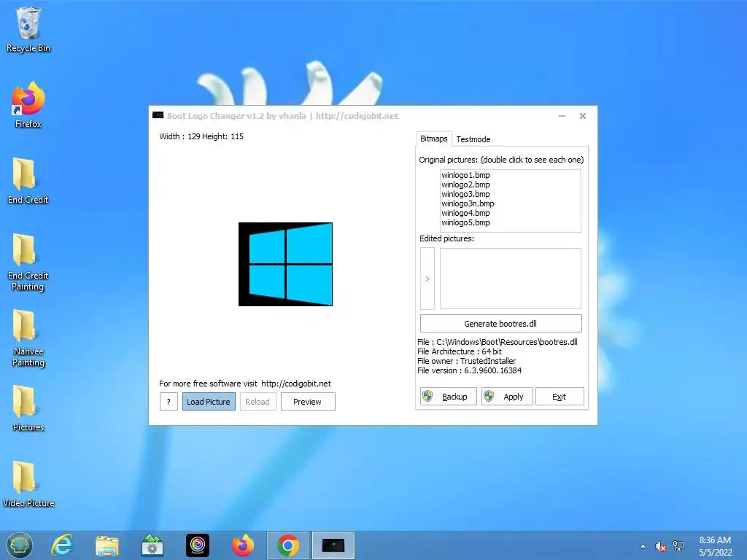Select the End Credit folder icon
This screenshot has height=560, width=747.
tap(28, 181)
